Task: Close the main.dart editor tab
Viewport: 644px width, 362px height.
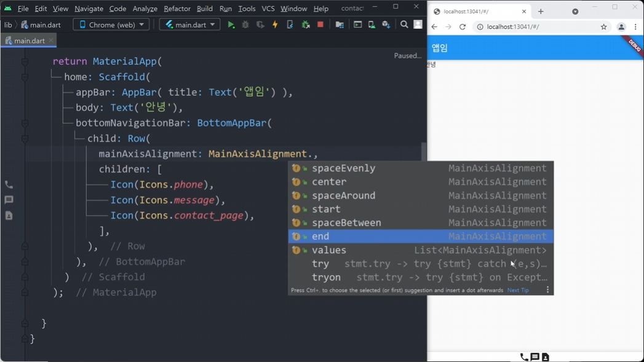Action: (x=51, y=40)
